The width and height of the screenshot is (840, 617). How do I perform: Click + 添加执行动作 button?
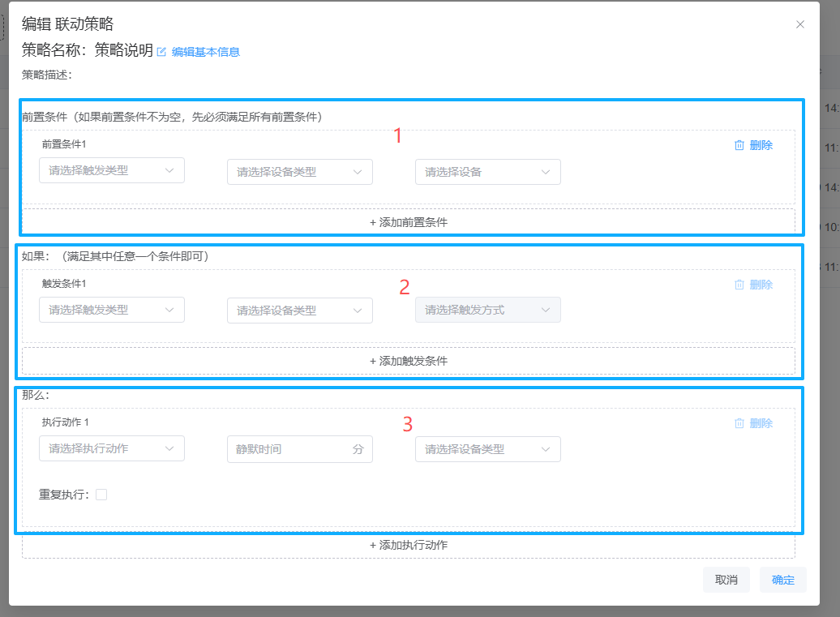(x=408, y=545)
